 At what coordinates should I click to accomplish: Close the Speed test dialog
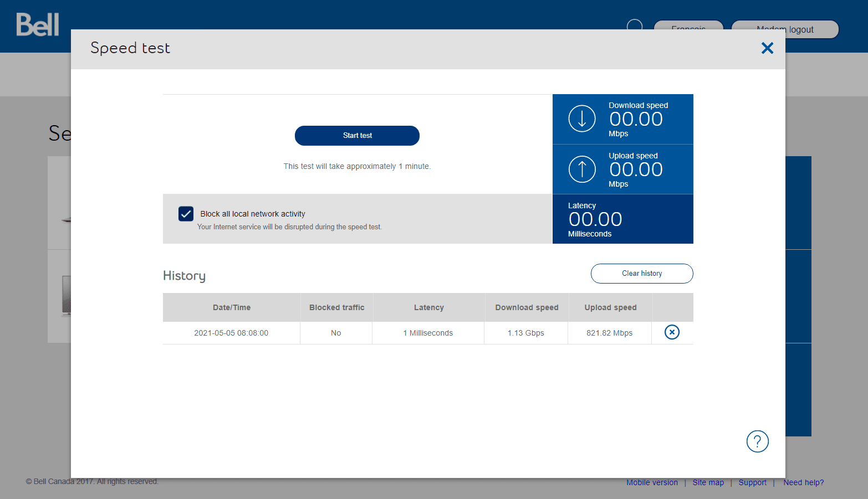767,48
